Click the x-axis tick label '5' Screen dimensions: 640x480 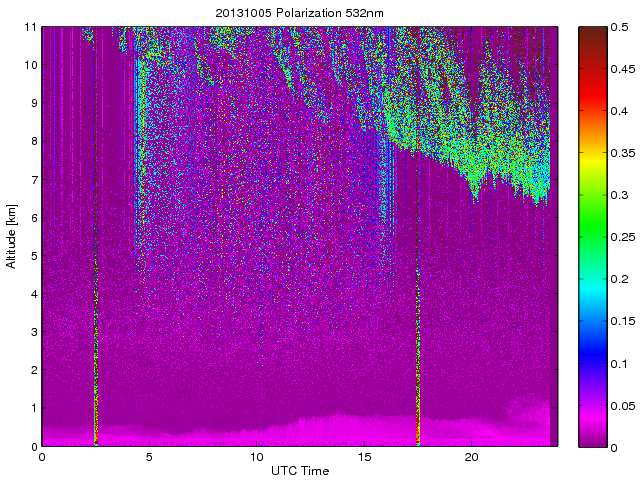click(149, 456)
